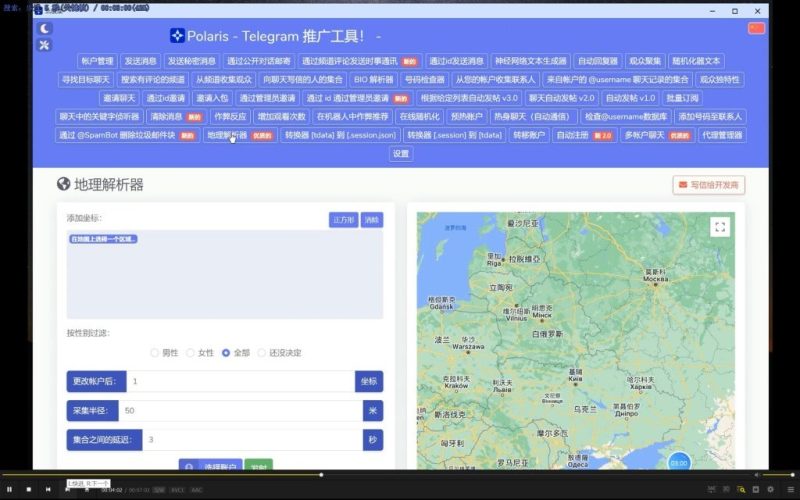Open 通过公开对话邮寄 in the menu
This screenshot has height=500, width=800.
(x=259, y=61)
